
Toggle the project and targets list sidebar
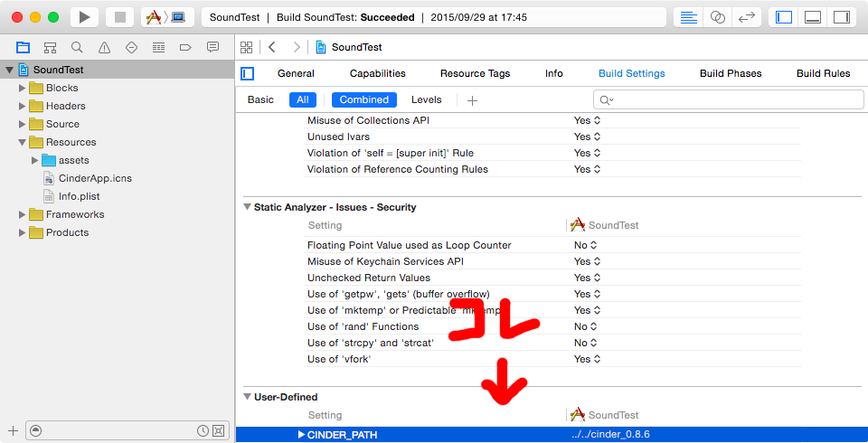click(x=248, y=73)
